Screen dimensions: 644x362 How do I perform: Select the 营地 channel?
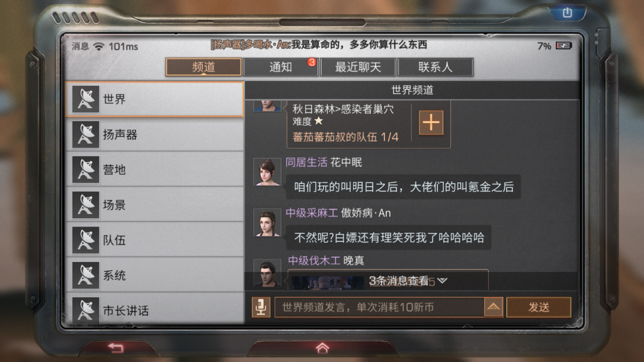155,170
